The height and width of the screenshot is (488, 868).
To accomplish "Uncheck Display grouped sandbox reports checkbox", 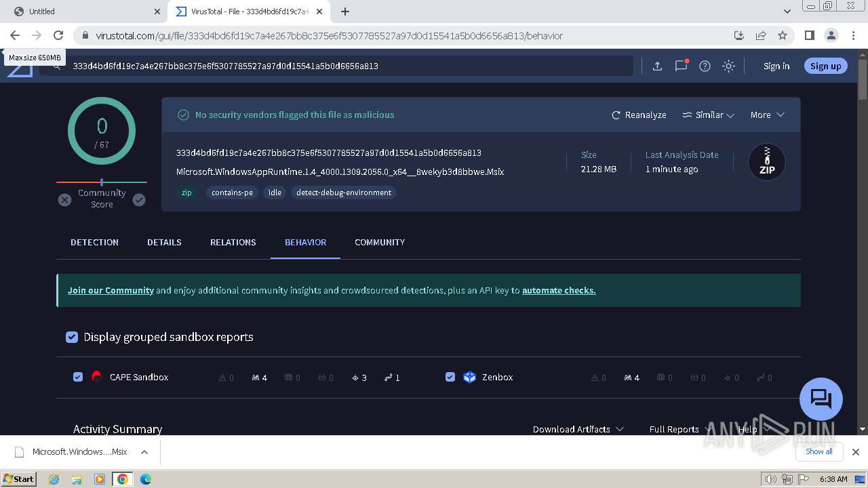I will (72, 337).
